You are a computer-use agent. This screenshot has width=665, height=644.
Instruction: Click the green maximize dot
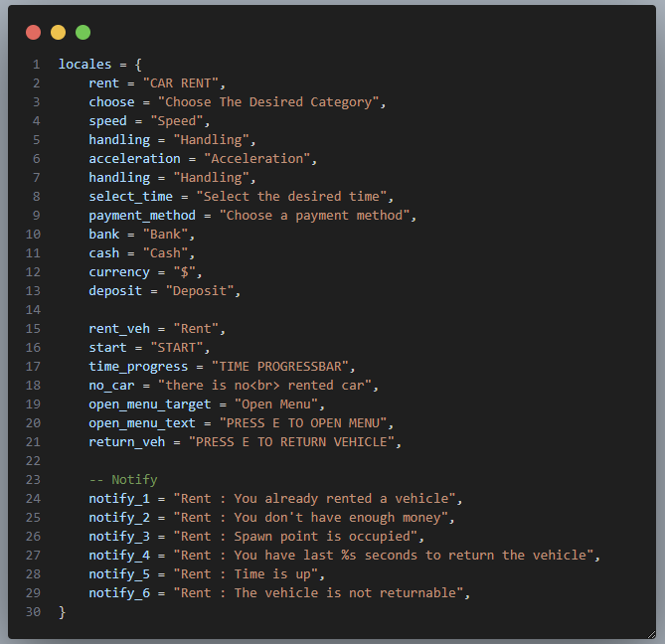click(x=83, y=32)
